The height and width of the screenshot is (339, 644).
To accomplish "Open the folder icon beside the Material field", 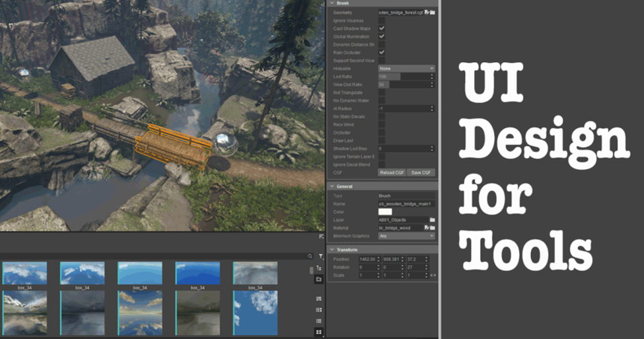I will pos(433,227).
